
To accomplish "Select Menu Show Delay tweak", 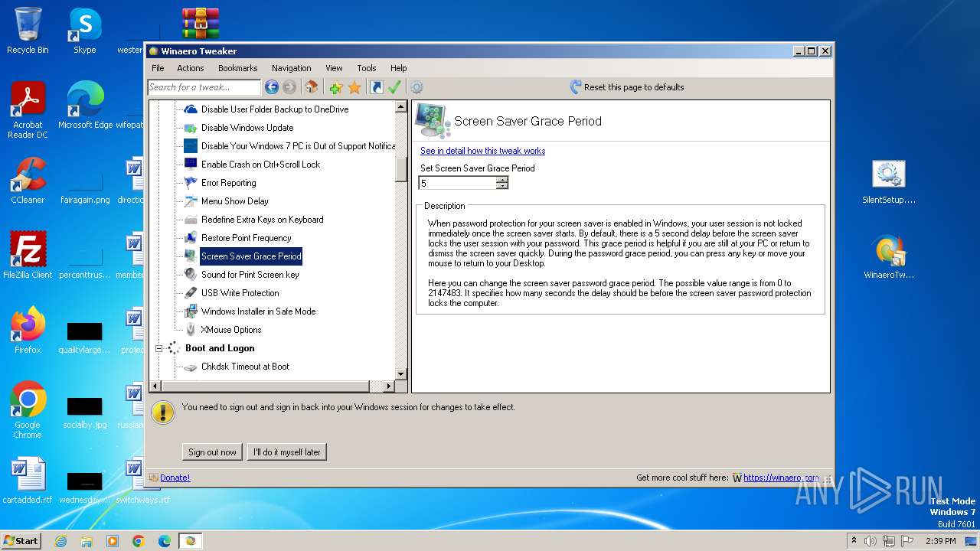I will (234, 201).
